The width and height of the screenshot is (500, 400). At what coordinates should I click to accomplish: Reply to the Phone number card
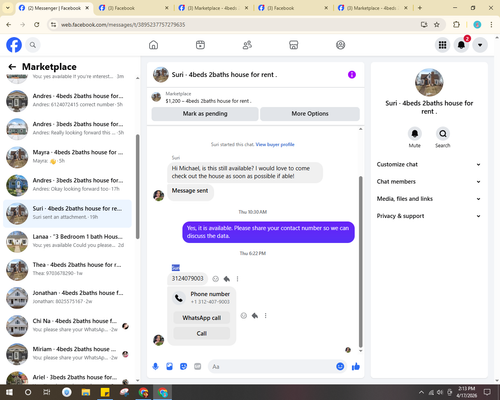255,315
